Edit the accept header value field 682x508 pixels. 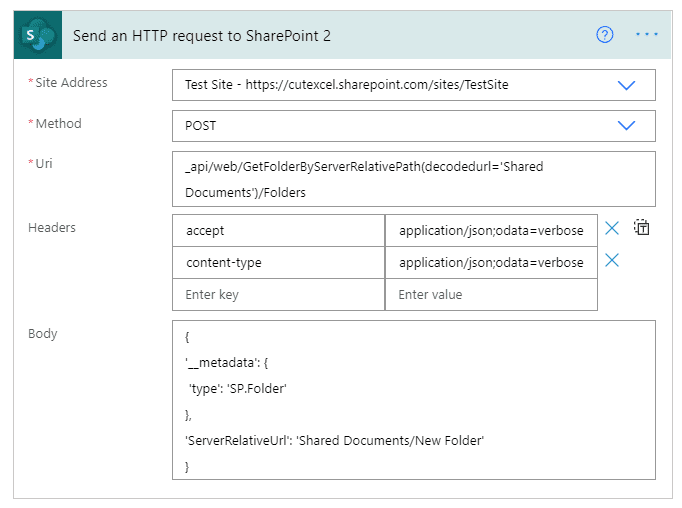[491, 231]
